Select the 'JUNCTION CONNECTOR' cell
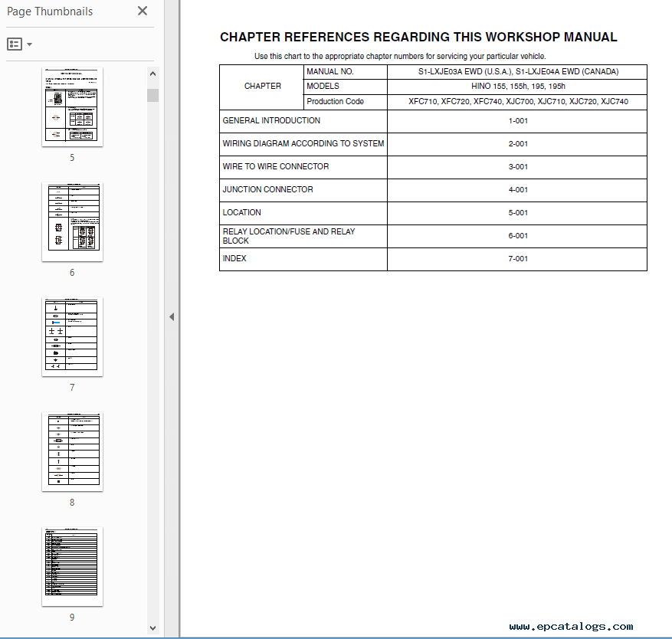 tap(303, 190)
